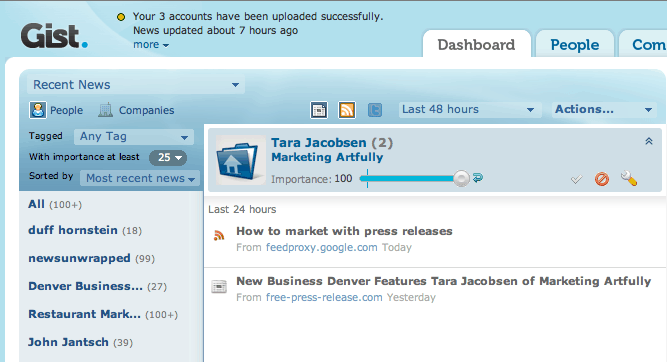Open the wrench settings icon

(x=629, y=178)
